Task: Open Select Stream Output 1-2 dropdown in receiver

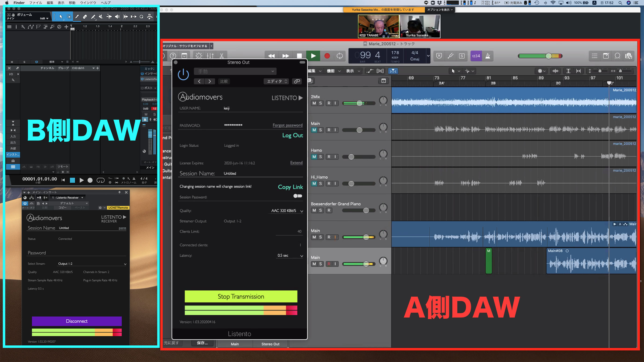Action: (x=92, y=264)
